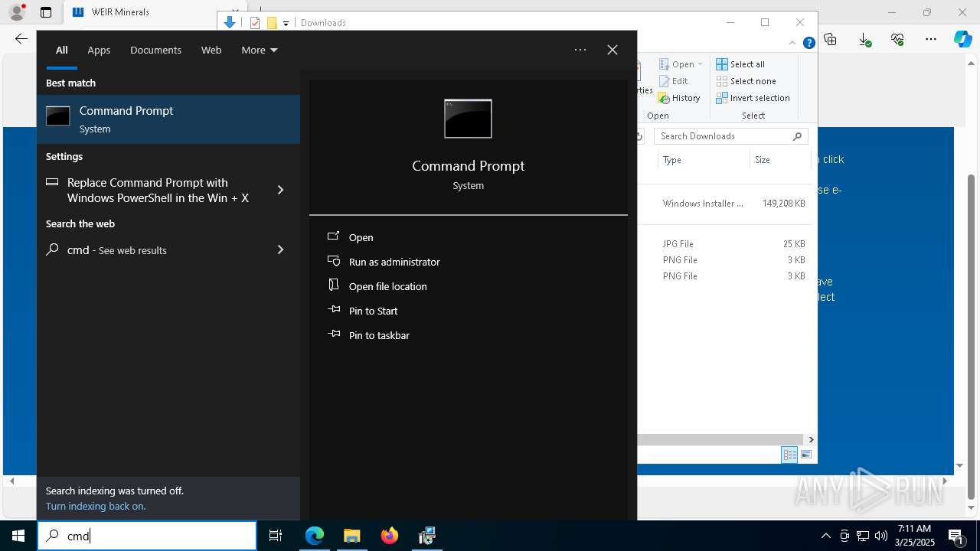Click Edit in Explorer Open group

click(x=673, y=81)
